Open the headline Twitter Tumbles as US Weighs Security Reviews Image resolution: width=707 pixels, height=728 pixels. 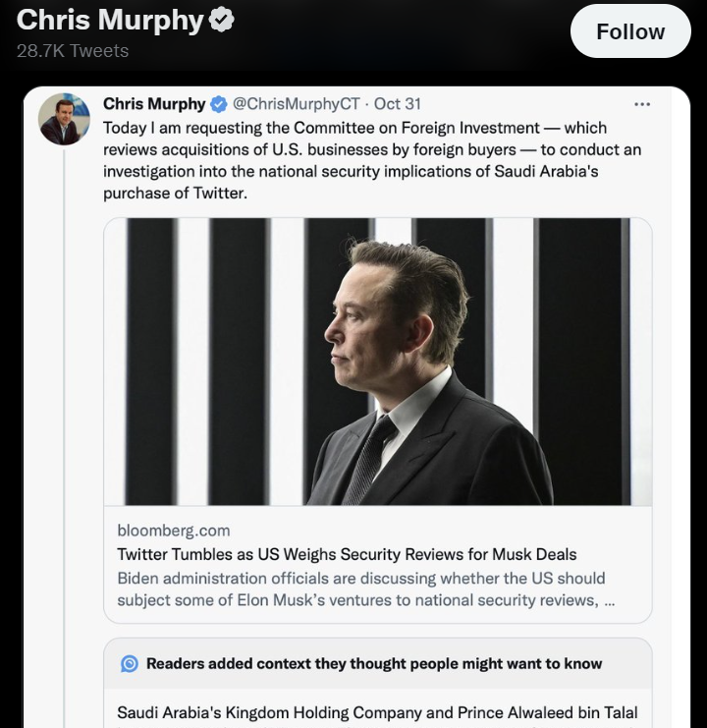tap(347, 554)
